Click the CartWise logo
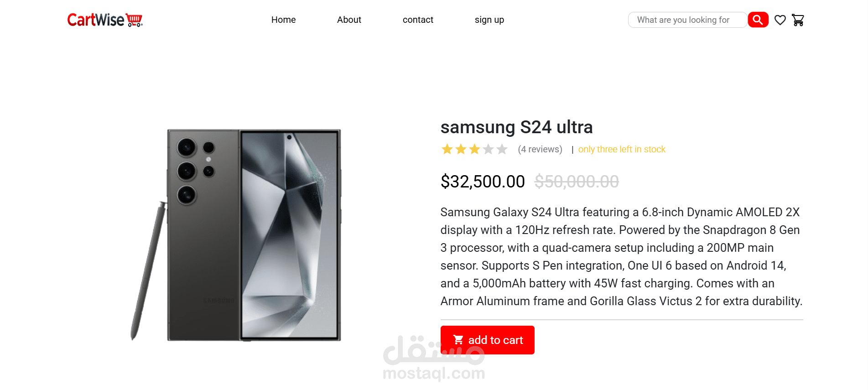This screenshot has width=868, height=390. [x=105, y=20]
